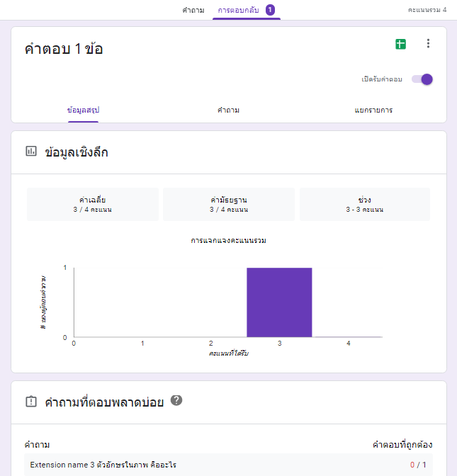Click the การแจกแจงคะแนนรวม chart title
This screenshot has height=476, width=457.
[229, 241]
